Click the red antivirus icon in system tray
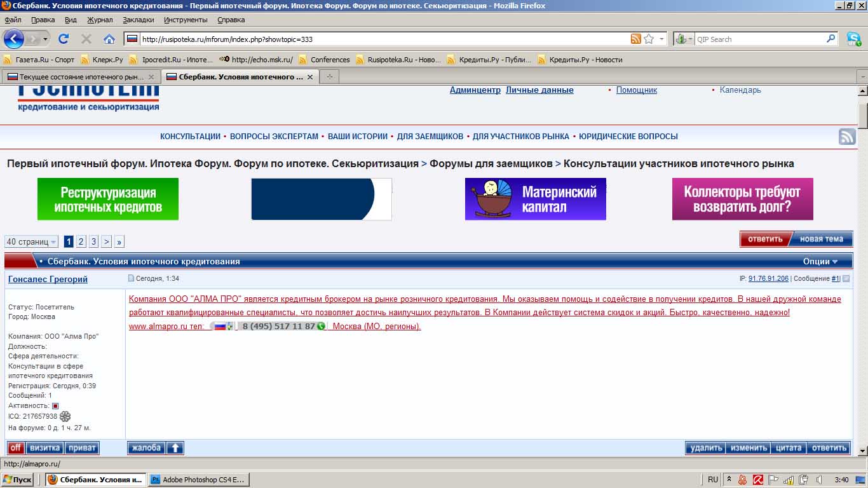 [758, 480]
